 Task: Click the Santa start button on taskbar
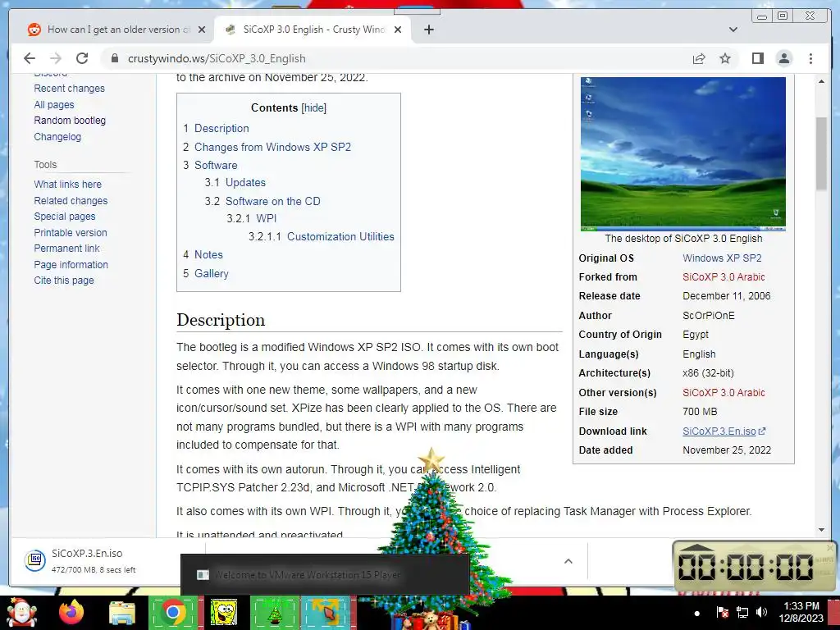point(21,612)
